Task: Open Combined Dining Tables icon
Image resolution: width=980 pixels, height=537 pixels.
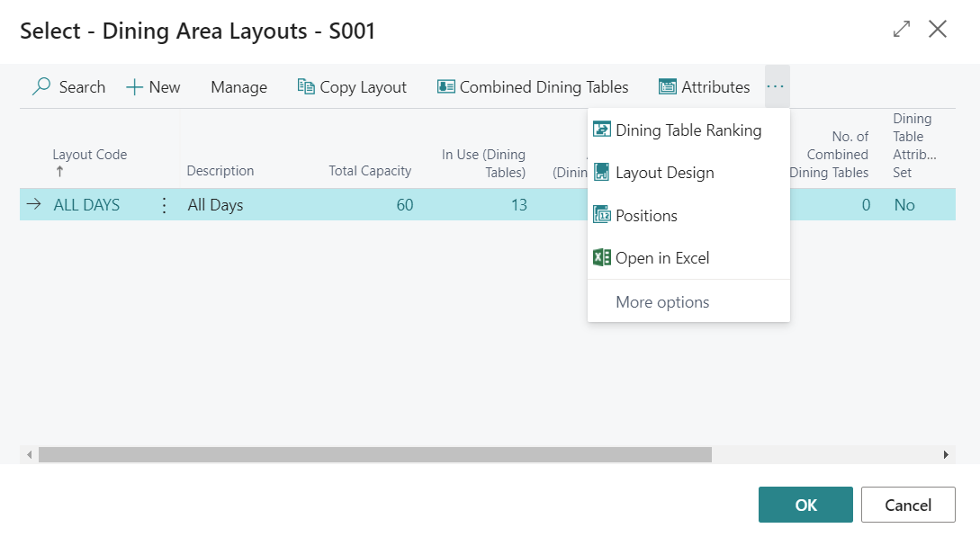Action: pos(445,87)
